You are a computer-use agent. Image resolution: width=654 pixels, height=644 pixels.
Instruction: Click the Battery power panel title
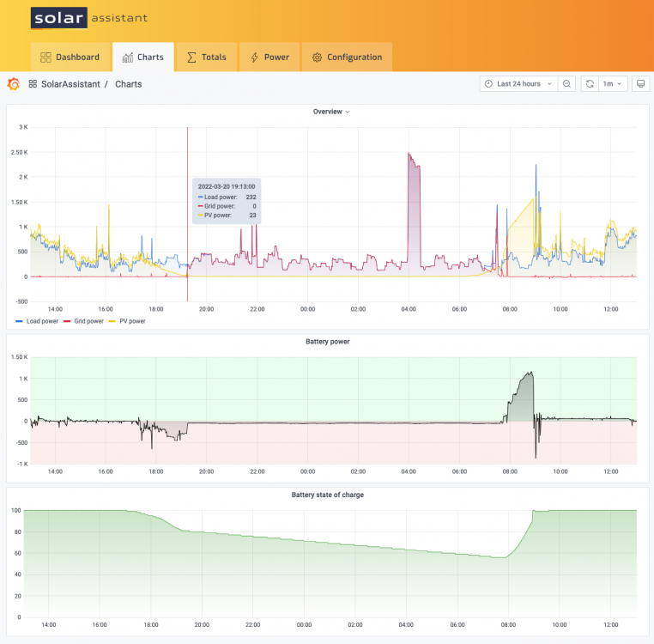[327, 342]
